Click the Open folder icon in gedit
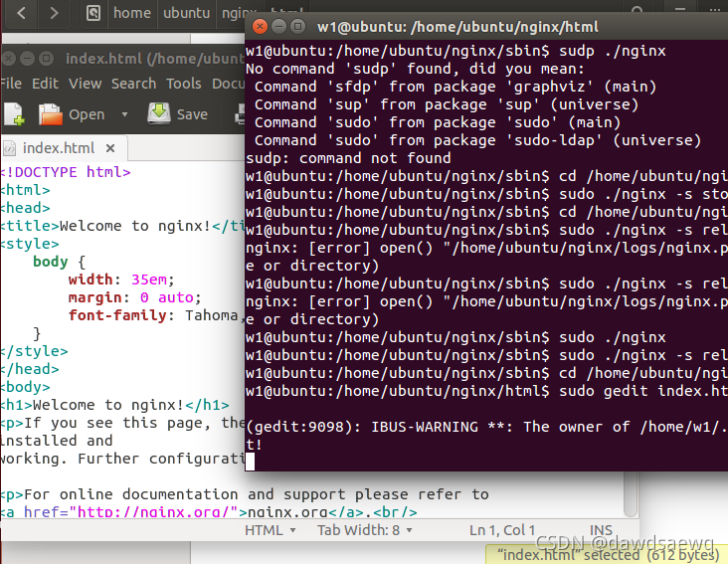Viewport: 728px width, 564px height. coord(50,114)
